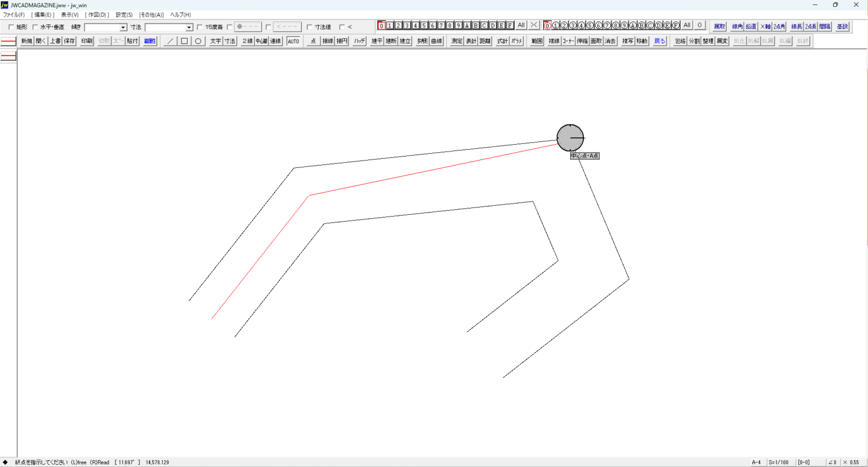Toggle the 水平・垂直 checkbox
Viewport: 868px width, 467px height.
click(35, 27)
